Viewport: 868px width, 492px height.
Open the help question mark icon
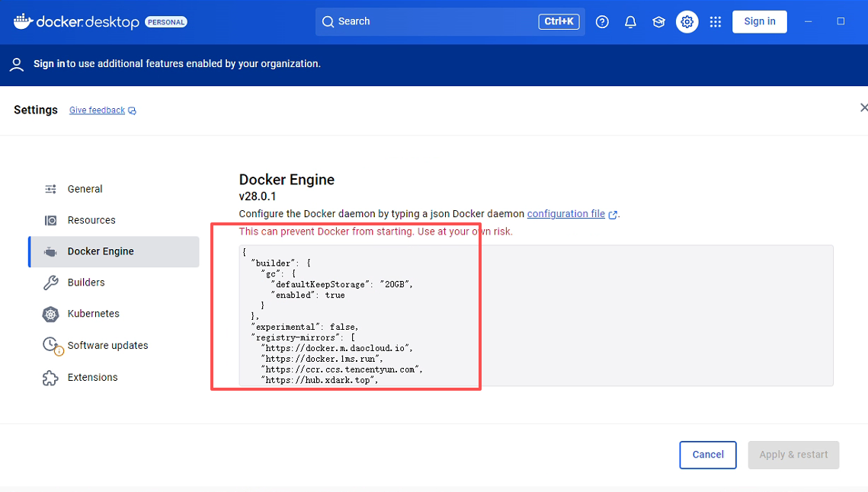[602, 21]
